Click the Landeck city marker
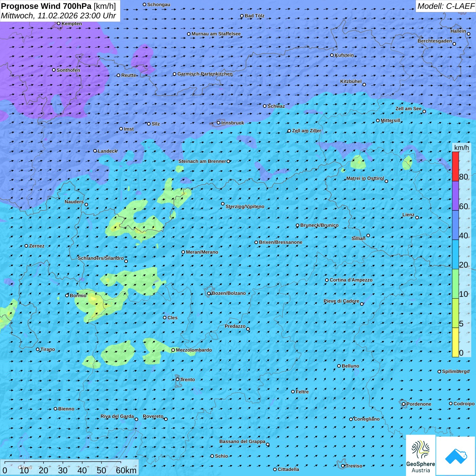 click(95, 151)
